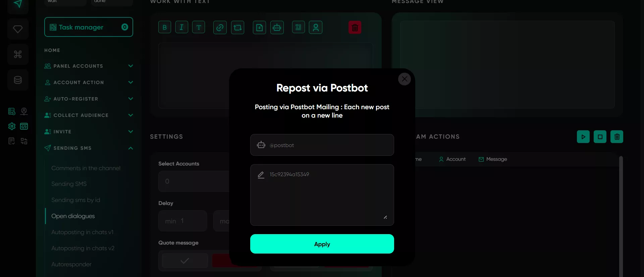Click the user mention icon in toolbar
The width and height of the screenshot is (644, 277).
coord(316,27)
